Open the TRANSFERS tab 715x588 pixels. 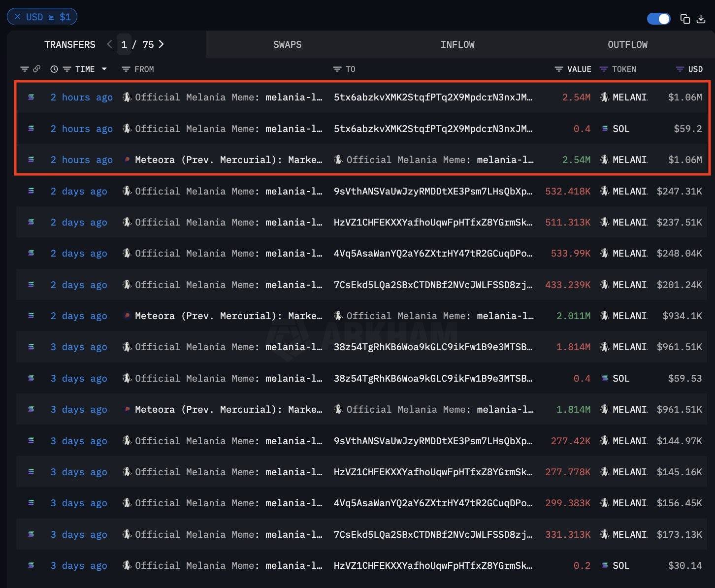click(x=70, y=44)
